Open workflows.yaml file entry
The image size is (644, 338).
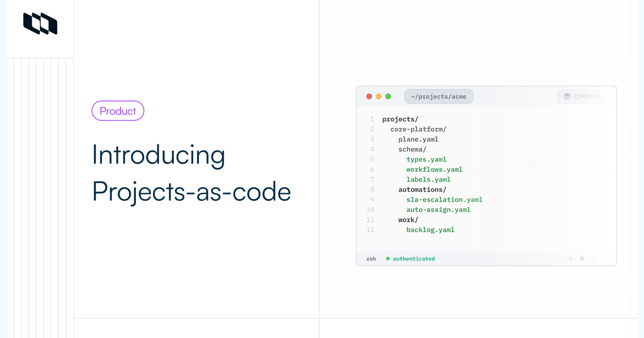pyautogui.click(x=435, y=170)
